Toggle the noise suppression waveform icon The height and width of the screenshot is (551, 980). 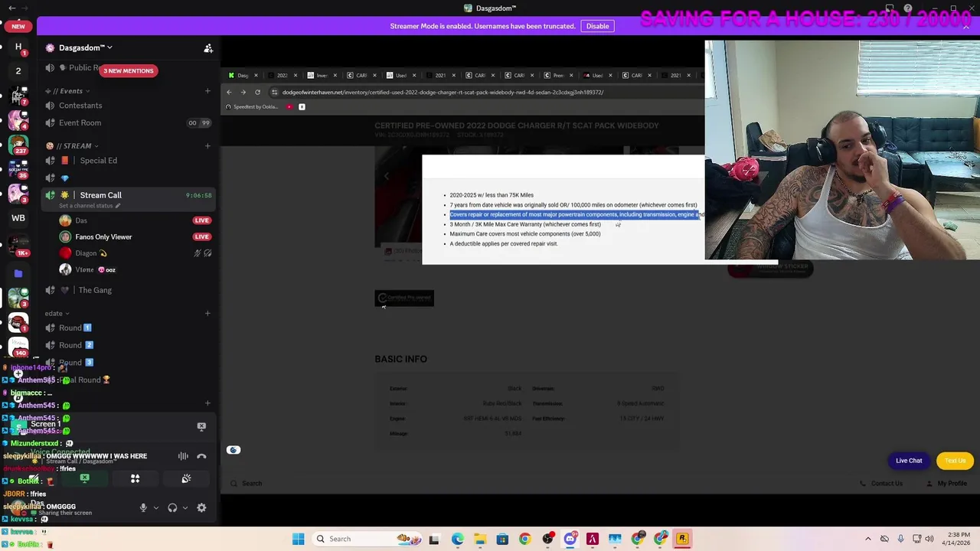(x=183, y=456)
